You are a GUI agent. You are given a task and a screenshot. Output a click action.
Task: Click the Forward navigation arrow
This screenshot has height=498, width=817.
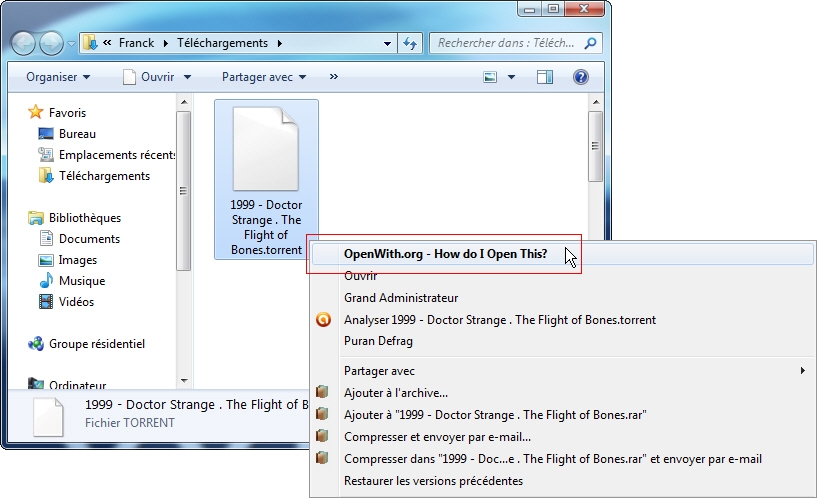(51, 43)
